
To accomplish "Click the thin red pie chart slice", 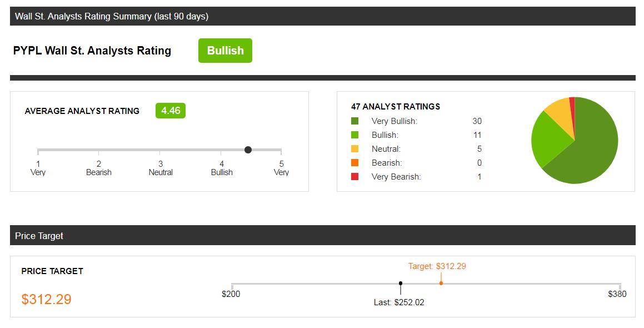I will (x=572, y=103).
